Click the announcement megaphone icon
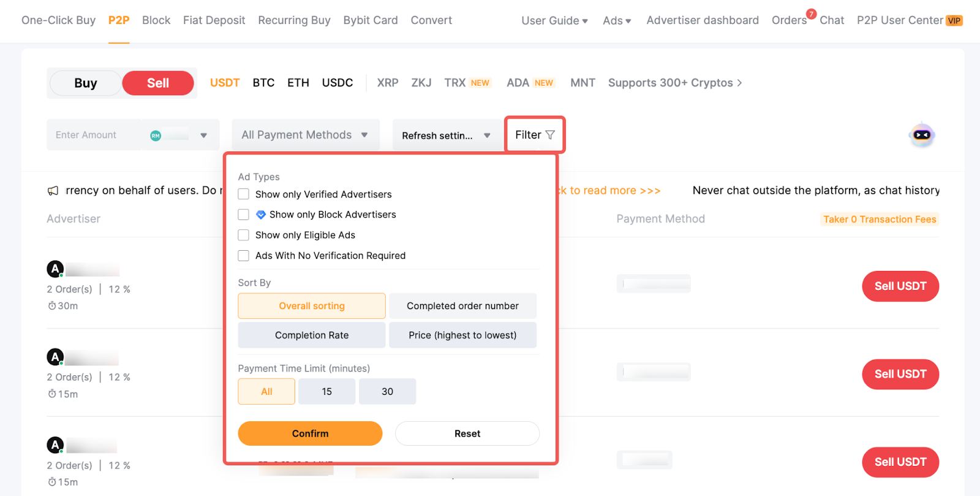This screenshot has width=980, height=496. (x=53, y=191)
